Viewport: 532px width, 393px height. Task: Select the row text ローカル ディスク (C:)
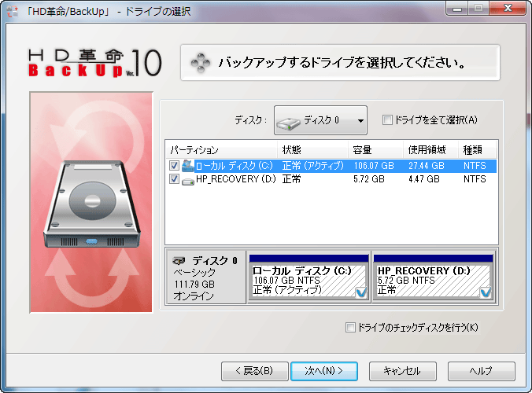(x=234, y=166)
